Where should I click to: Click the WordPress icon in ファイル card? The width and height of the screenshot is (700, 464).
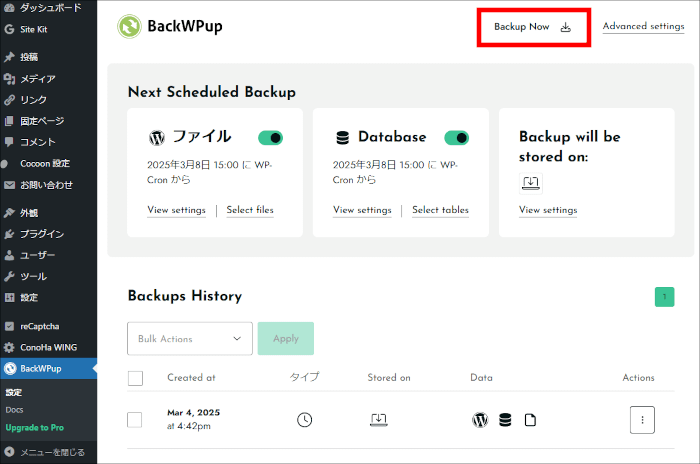click(x=157, y=138)
